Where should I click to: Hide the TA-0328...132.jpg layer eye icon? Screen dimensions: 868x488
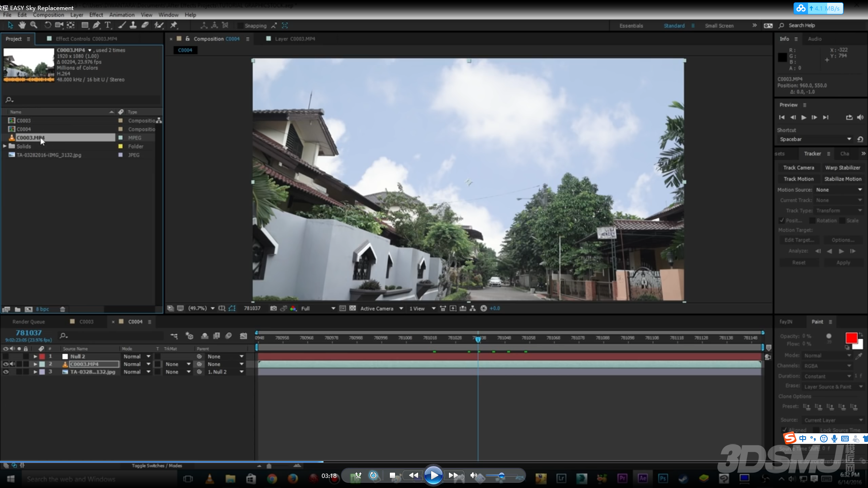(6, 372)
